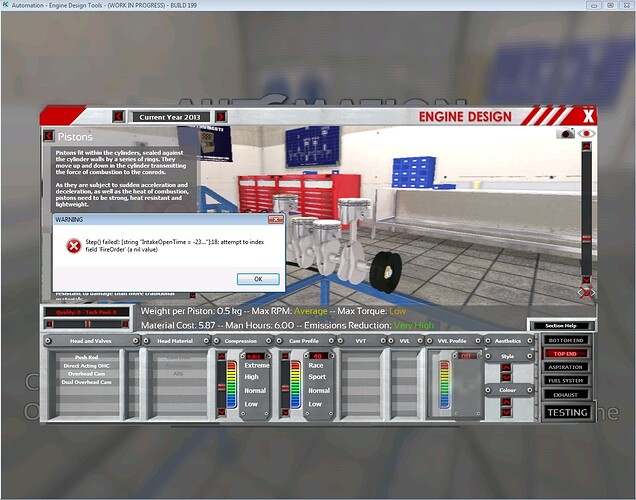Cycle aesthetics Style down arrow
Image resolution: width=636 pixels, height=500 pixels.
tap(506, 378)
